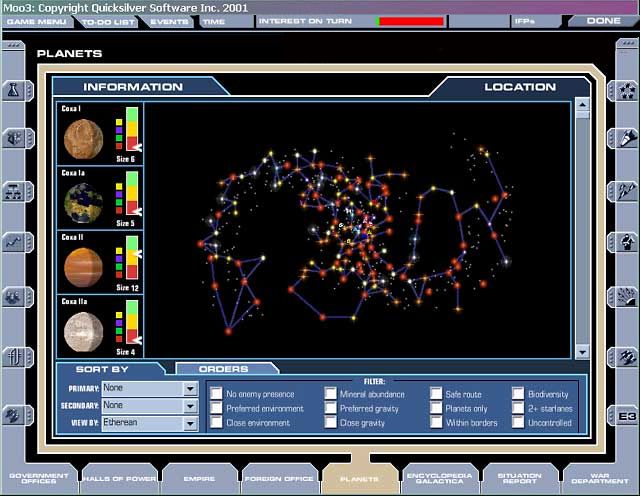The height and width of the screenshot is (496, 640).
Task: Enable Close environment filter
Action: (216, 422)
